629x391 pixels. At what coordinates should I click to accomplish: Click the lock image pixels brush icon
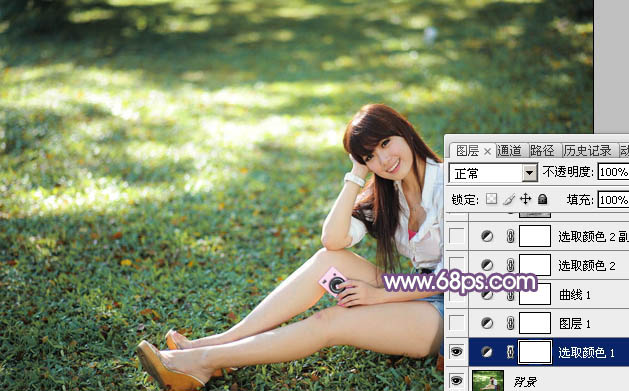(x=509, y=199)
